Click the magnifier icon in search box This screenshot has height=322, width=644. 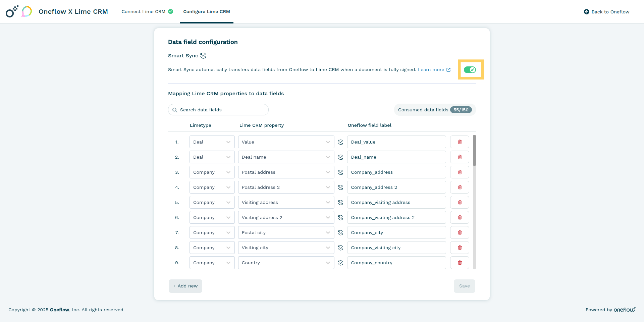click(x=175, y=110)
